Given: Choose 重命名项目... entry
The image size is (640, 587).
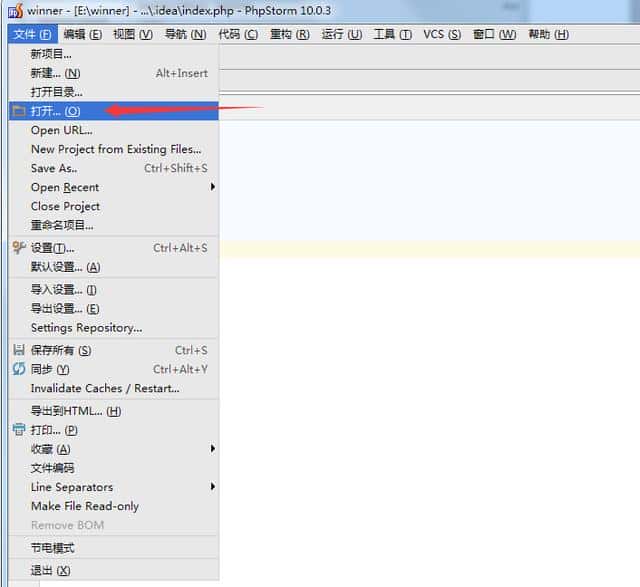Looking at the screenshot, I should click(x=113, y=225).
